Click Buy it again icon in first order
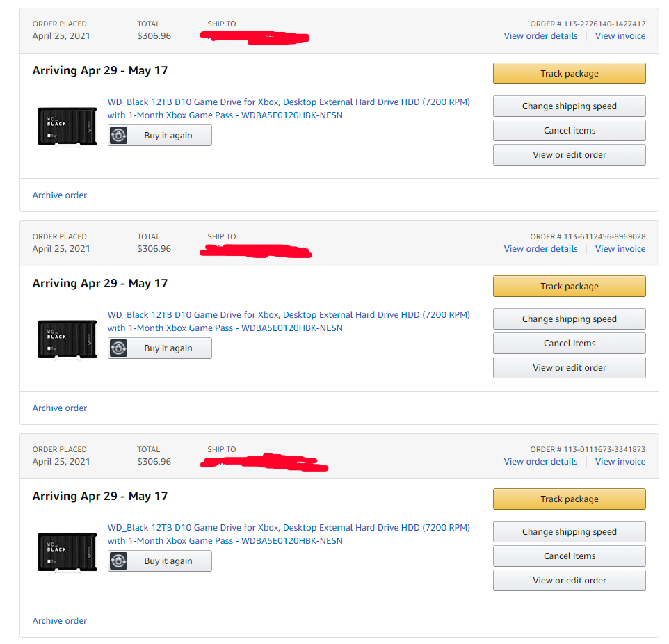Screen dimensions: 669x644 click(119, 136)
